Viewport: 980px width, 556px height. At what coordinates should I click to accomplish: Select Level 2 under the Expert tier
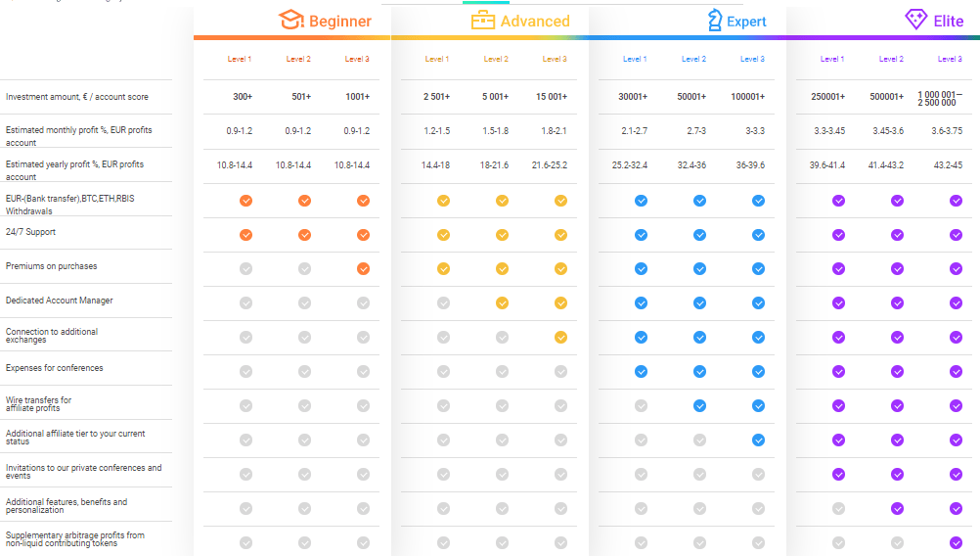tap(693, 60)
